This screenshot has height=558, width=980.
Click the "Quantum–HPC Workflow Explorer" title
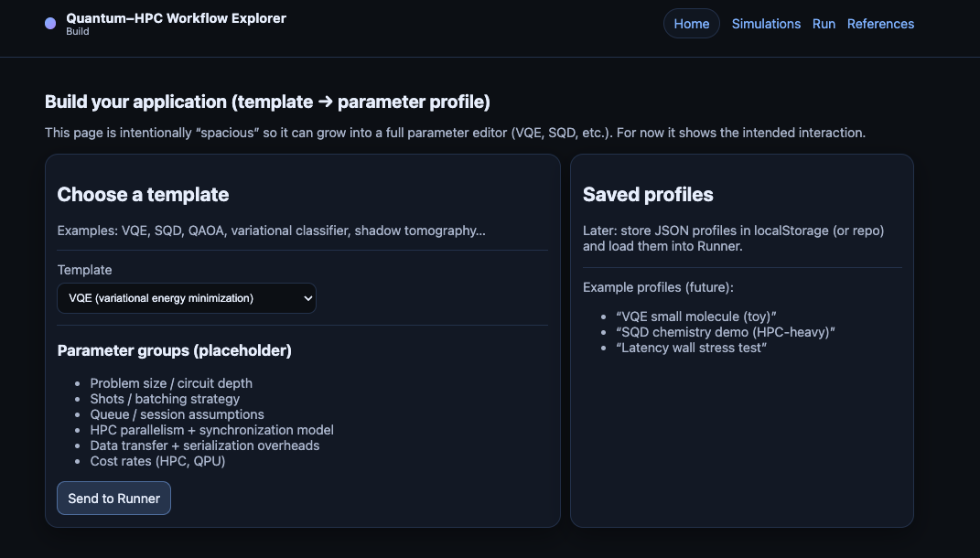[x=175, y=17]
